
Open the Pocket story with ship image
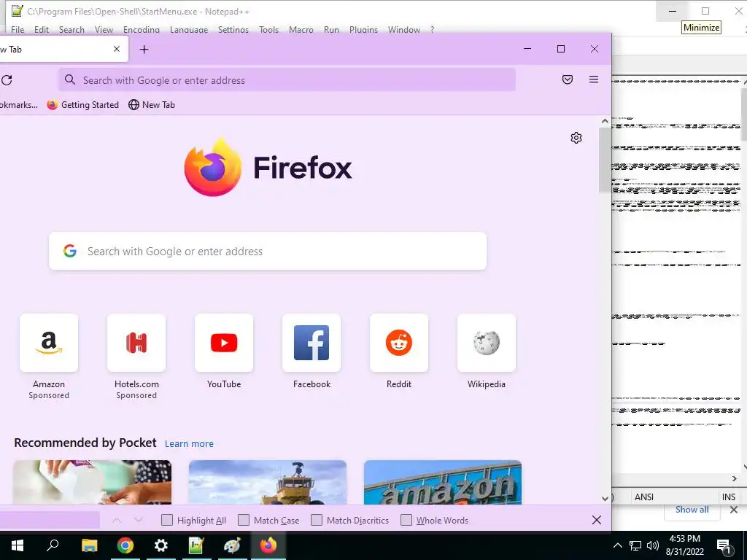pyautogui.click(x=268, y=482)
